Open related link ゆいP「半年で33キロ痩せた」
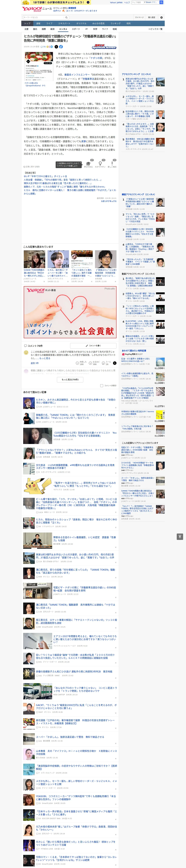186x868 pixels. [45, 176]
